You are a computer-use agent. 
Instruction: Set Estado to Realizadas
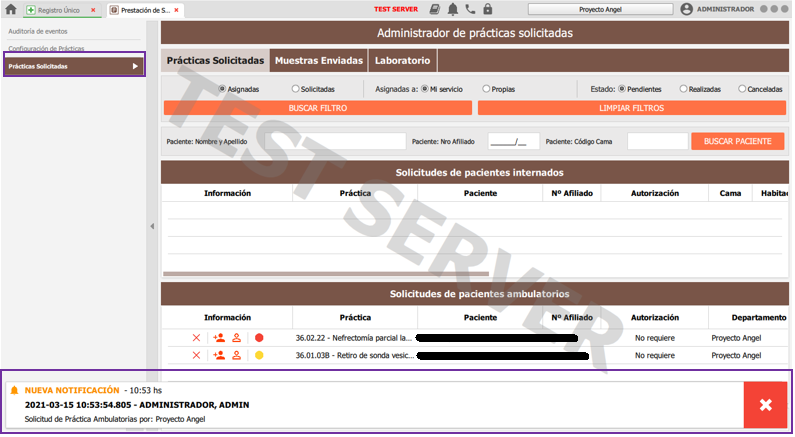pyautogui.click(x=683, y=89)
